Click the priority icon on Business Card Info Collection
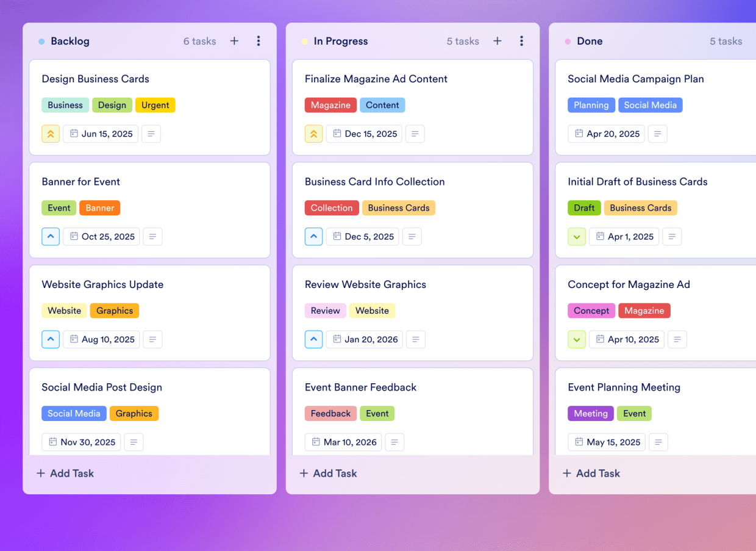This screenshot has height=551, width=756. [313, 236]
